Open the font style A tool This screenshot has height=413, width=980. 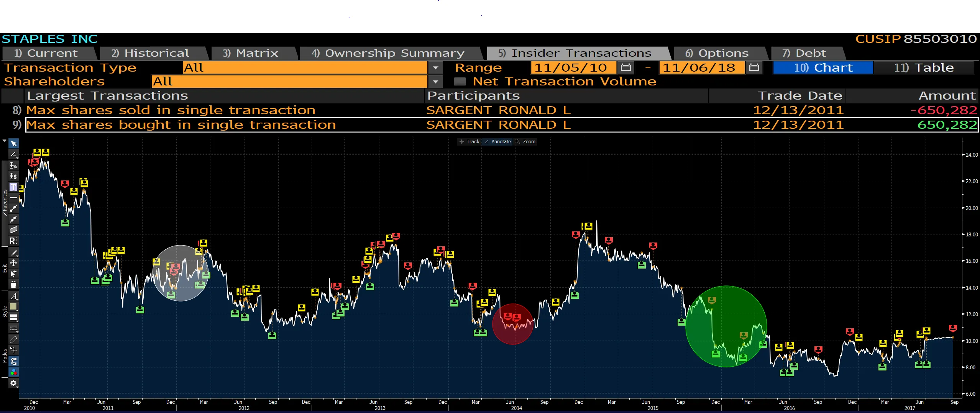click(x=13, y=296)
